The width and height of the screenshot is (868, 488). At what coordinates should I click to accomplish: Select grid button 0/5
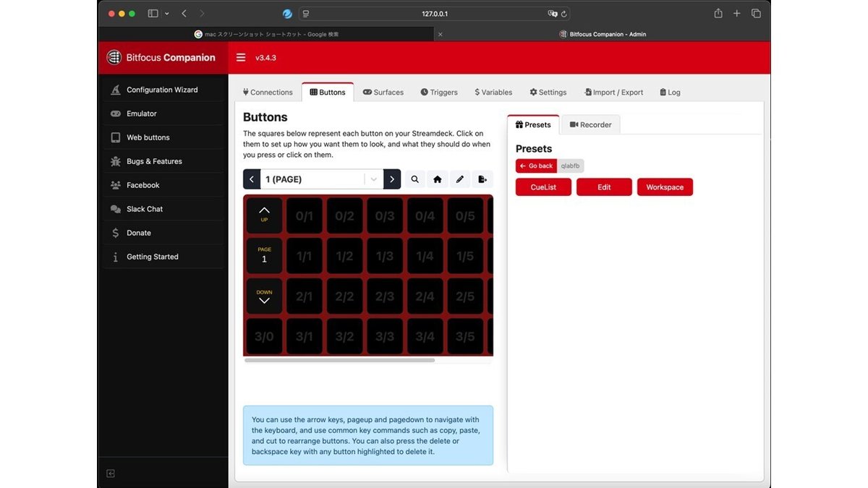(465, 215)
